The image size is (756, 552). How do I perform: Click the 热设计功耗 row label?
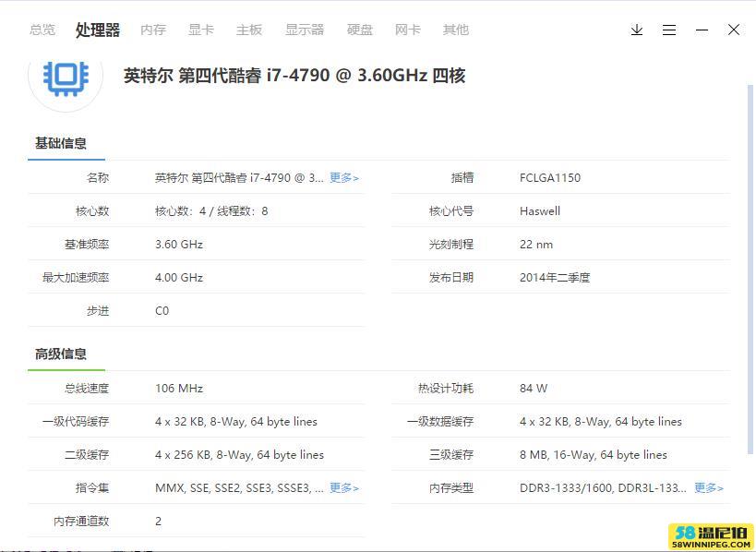click(x=446, y=388)
